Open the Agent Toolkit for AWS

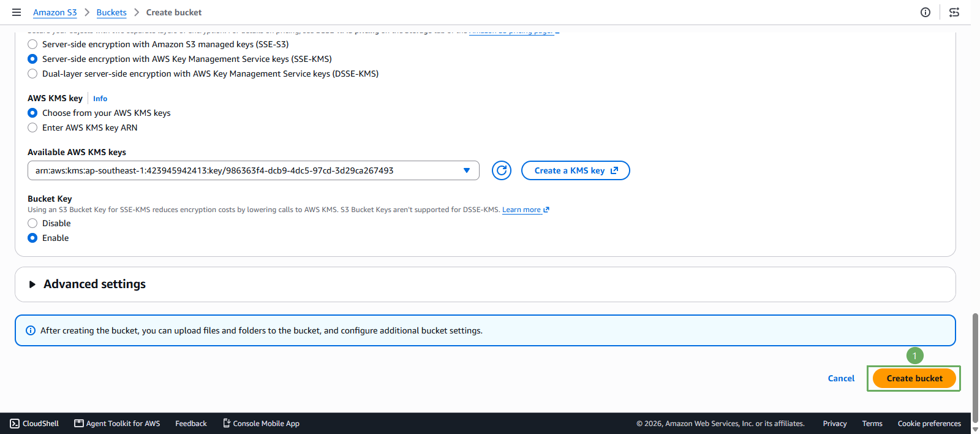[117, 424]
